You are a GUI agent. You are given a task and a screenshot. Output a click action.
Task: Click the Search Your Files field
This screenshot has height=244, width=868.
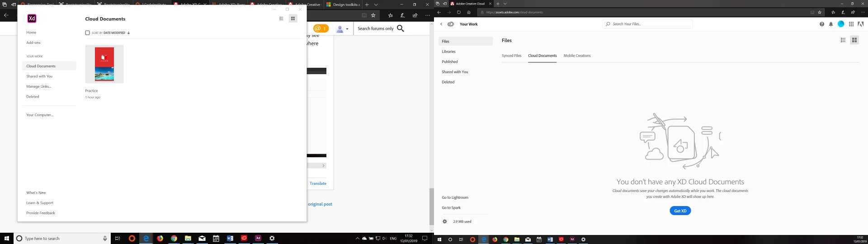tap(647, 24)
